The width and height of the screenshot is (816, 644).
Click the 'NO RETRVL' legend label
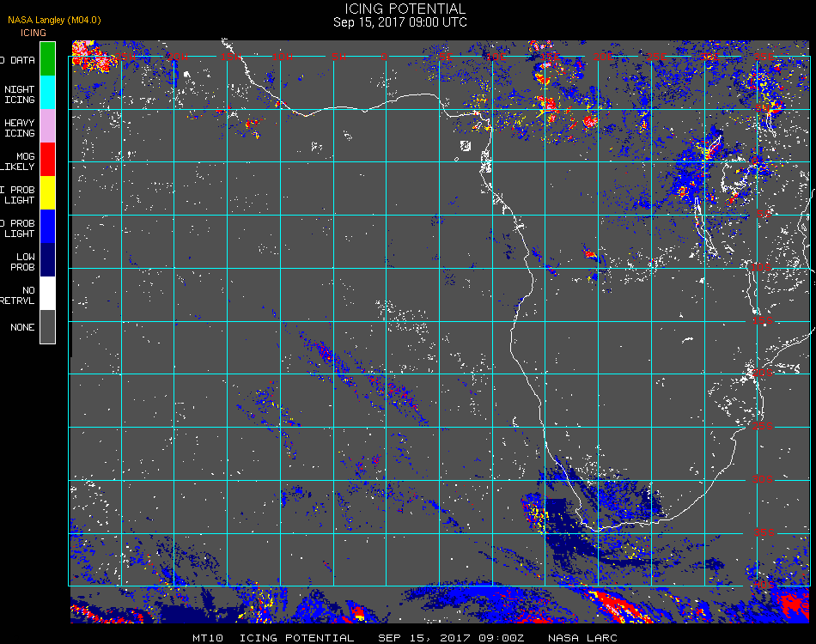pos(19,295)
